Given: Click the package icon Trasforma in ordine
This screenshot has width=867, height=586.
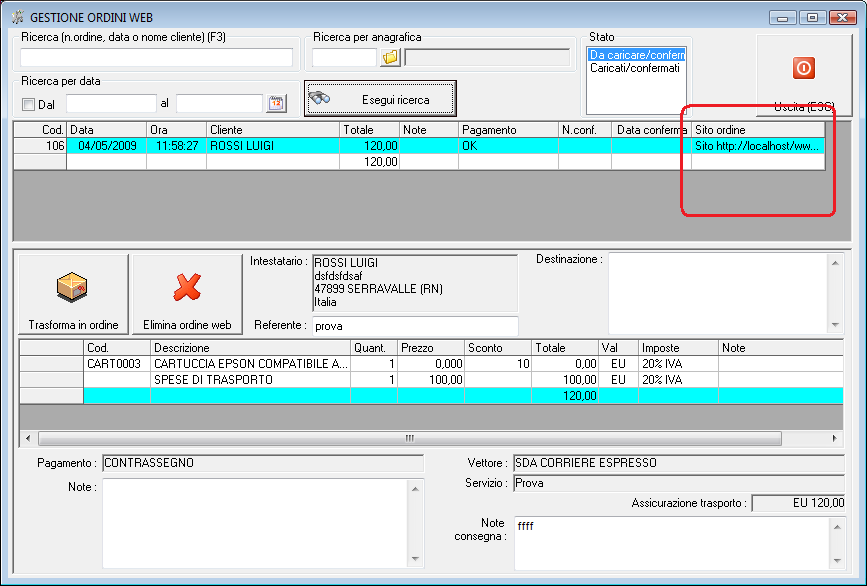Looking at the screenshot, I should tap(72, 287).
